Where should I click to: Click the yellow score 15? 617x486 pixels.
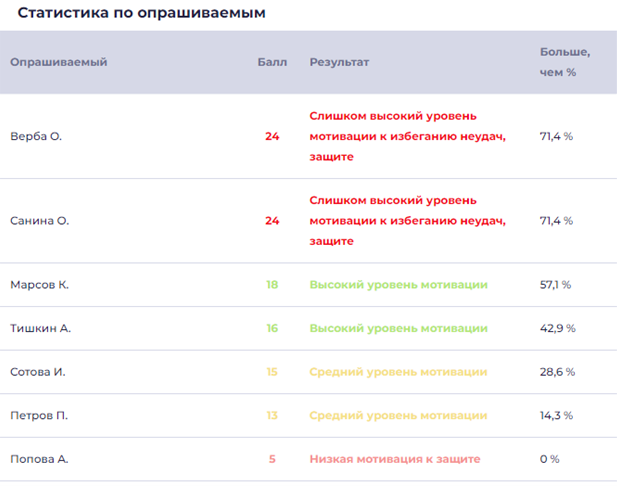pos(272,372)
